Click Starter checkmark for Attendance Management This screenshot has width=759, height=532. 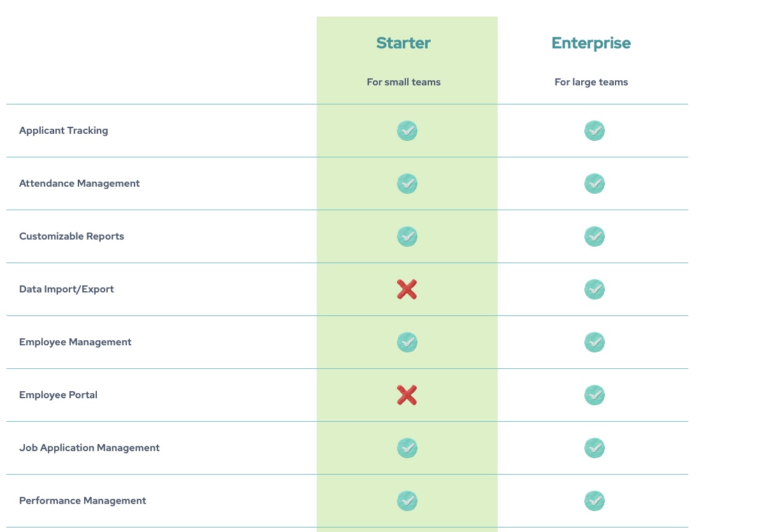(x=407, y=183)
